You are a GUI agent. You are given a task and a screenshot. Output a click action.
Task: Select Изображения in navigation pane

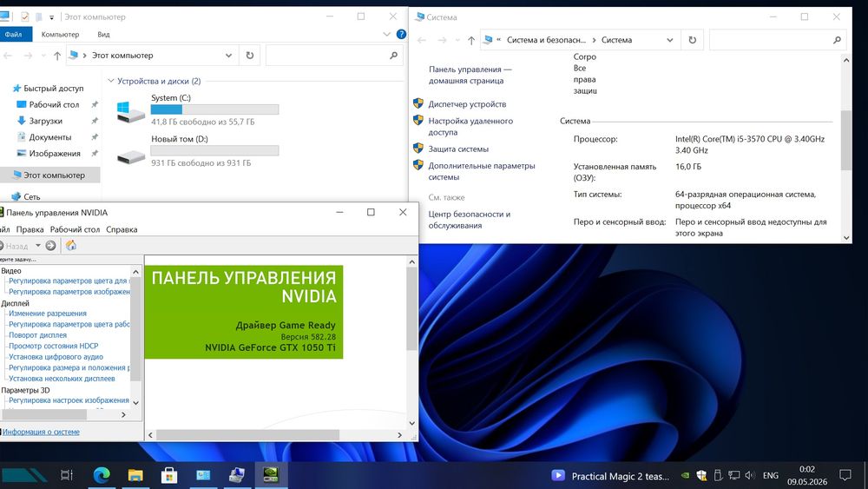point(55,154)
